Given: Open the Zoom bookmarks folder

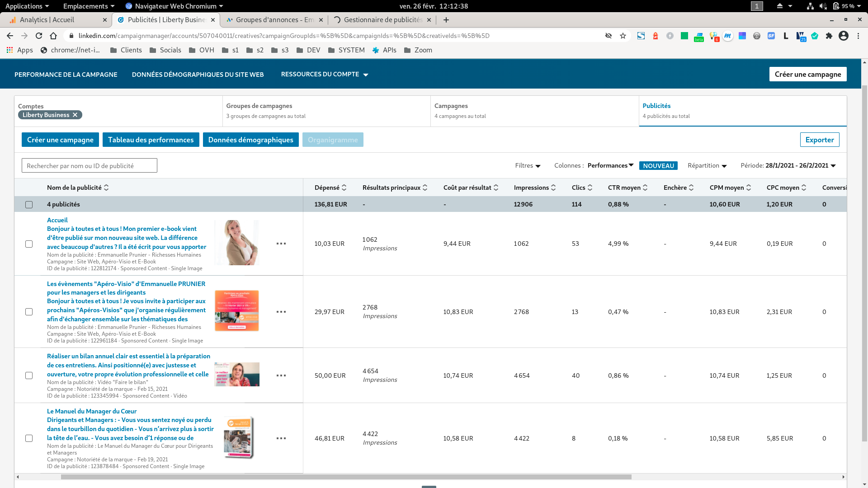Looking at the screenshot, I should point(418,50).
